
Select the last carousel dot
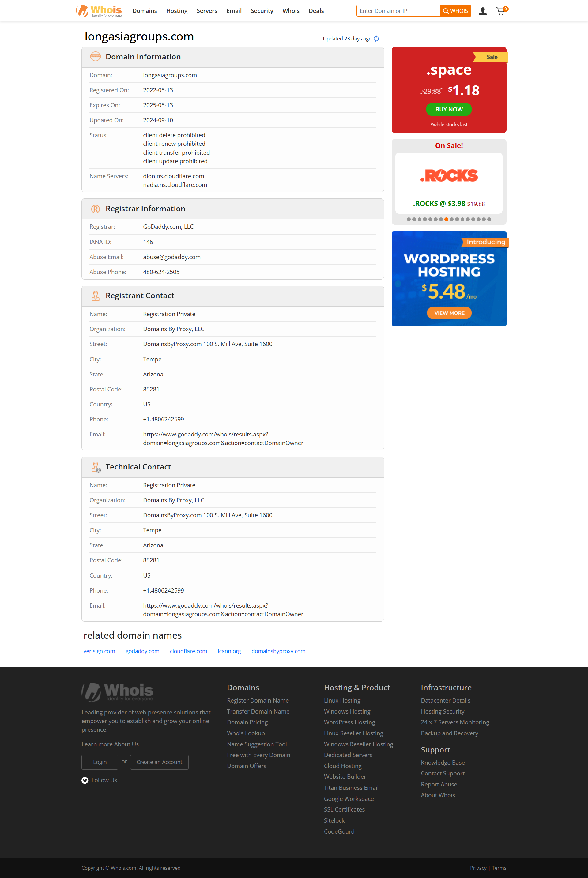(x=489, y=219)
